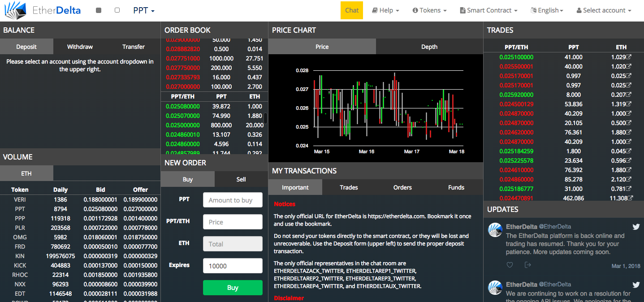Viewport: 644px width, 302px height.
Task: Open the Select account dropdown
Action: pos(604,10)
